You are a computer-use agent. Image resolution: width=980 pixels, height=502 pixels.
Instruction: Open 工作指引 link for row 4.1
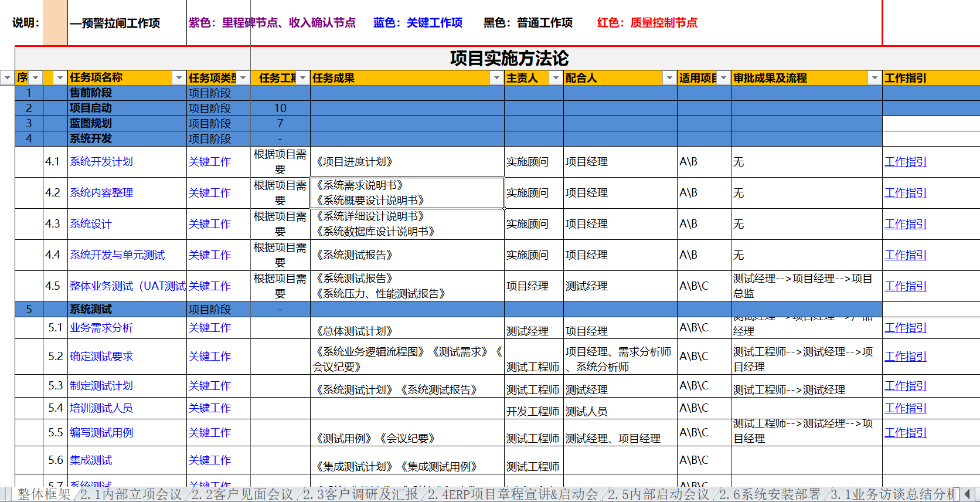[906, 162]
